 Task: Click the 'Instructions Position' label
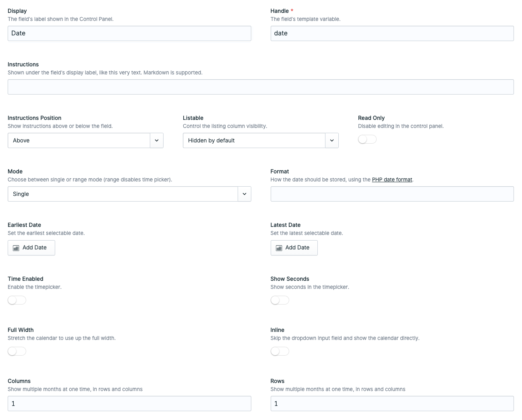[x=35, y=118]
